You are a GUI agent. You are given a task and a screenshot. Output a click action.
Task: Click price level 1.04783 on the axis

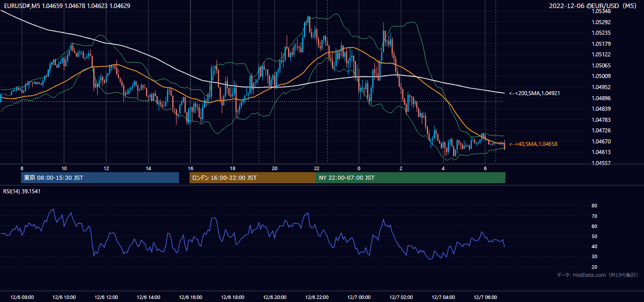pyautogui.click(x=601, y=120)
